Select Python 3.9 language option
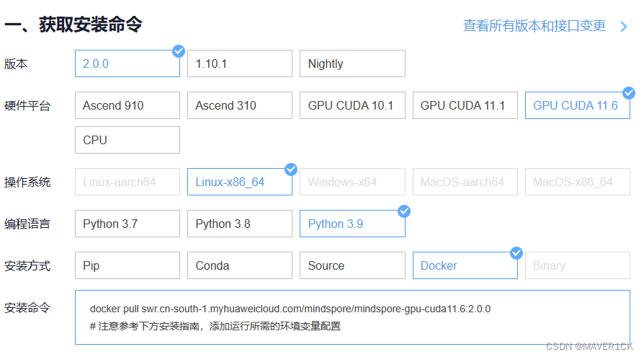This screenshot has height=357, width=644. pos(352,224)
